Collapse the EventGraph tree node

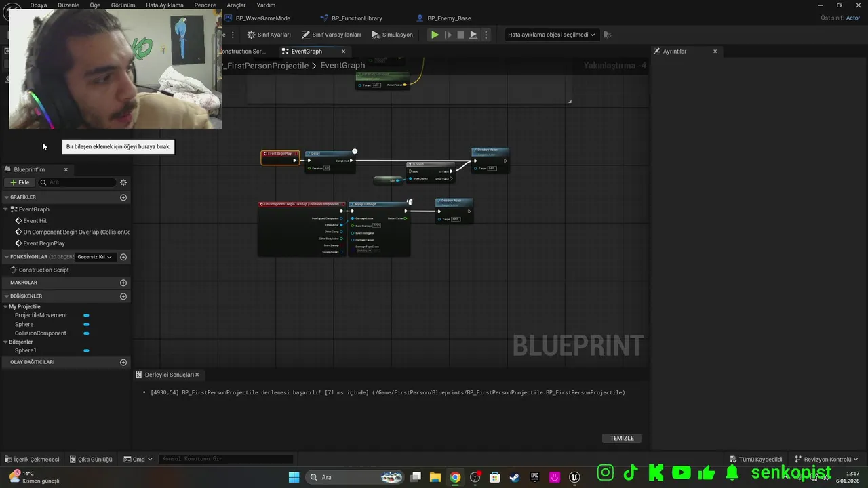click(x=6, y=209)
